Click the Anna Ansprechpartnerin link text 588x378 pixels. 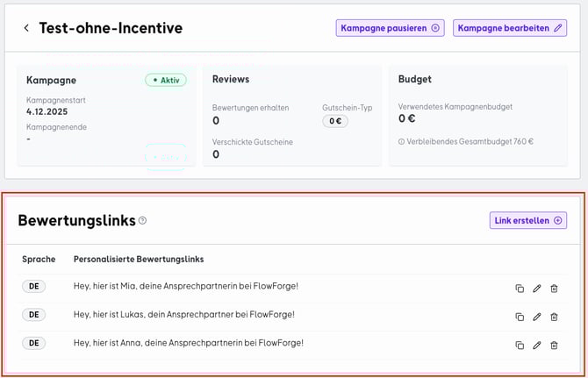[189, 343]
